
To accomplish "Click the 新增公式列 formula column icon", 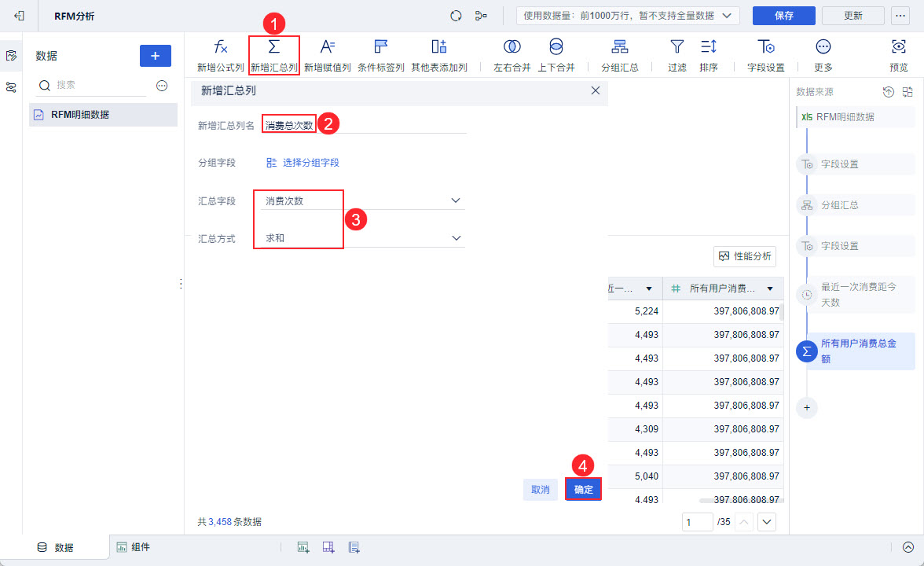I will (220, 47).
